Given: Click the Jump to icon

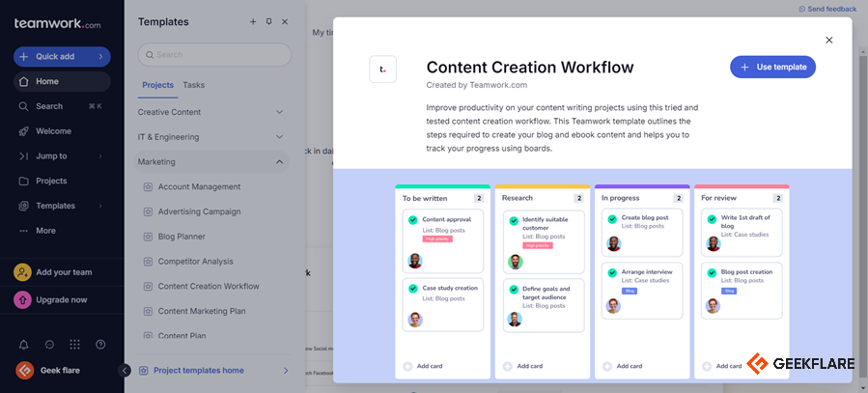Looking at the screenshot, I should [x=23, y=156].
